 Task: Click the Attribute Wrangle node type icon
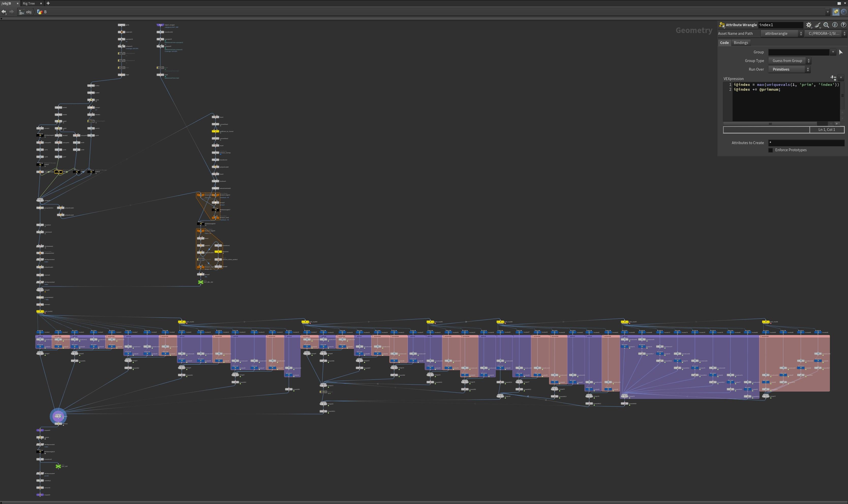(x=722, y=25)
